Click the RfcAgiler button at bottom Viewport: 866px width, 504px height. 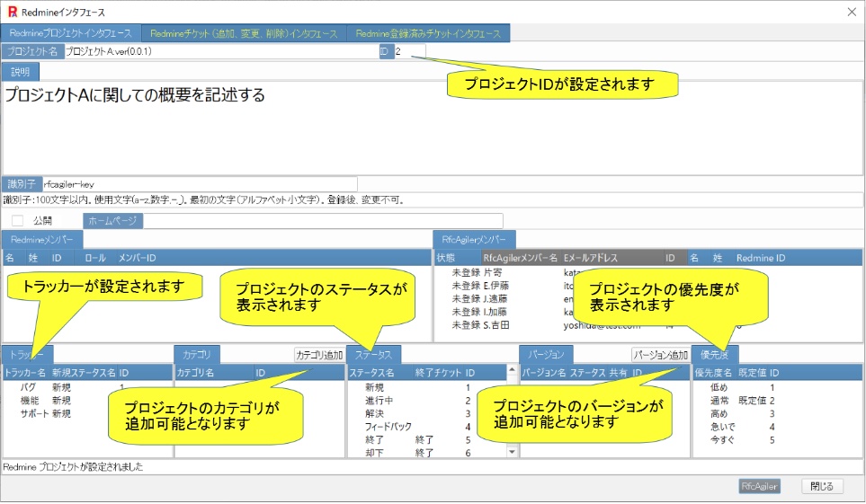759,486
